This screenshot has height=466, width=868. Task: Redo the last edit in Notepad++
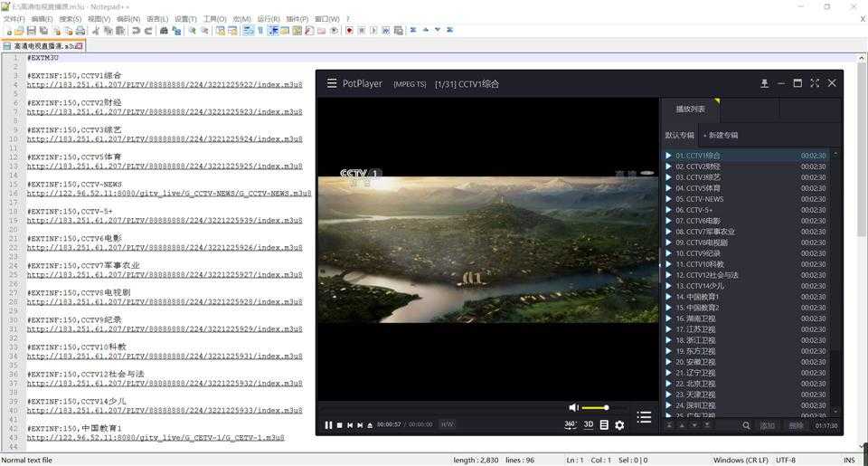[x=148, y=31]
